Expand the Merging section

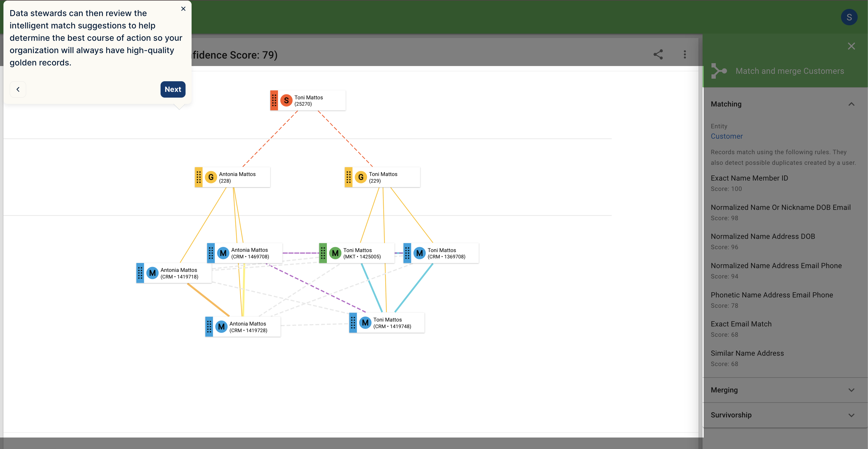(852, 390)
